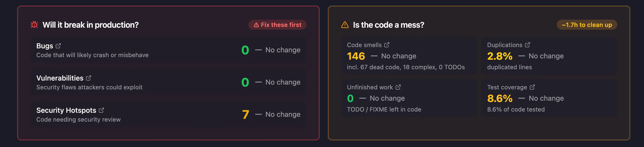Select the Test coverage card showing 8.6%
This screenshot has height=147, width=644.
(549, 98)
